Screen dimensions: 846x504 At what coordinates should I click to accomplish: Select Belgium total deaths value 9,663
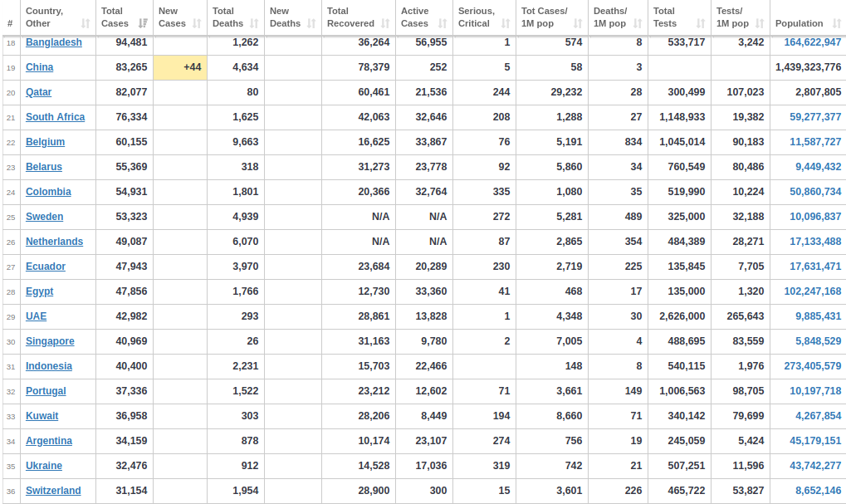[x=246, y=141]
